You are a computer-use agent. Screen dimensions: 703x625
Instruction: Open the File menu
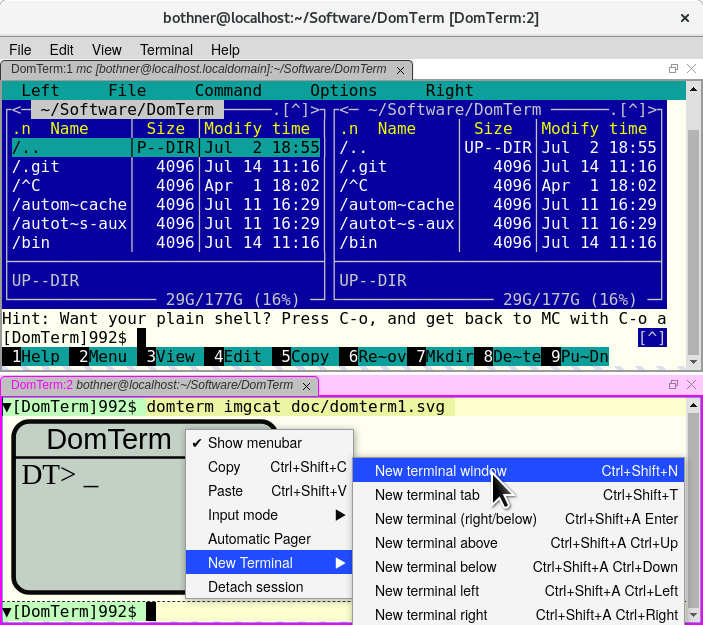[x=20, y=50]
